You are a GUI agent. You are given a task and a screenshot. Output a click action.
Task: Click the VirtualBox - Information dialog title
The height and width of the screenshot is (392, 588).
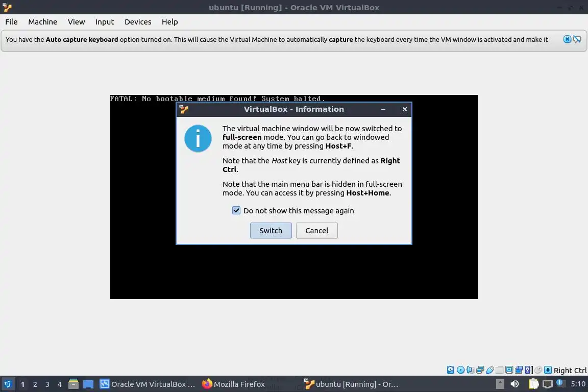pos(294,109)
